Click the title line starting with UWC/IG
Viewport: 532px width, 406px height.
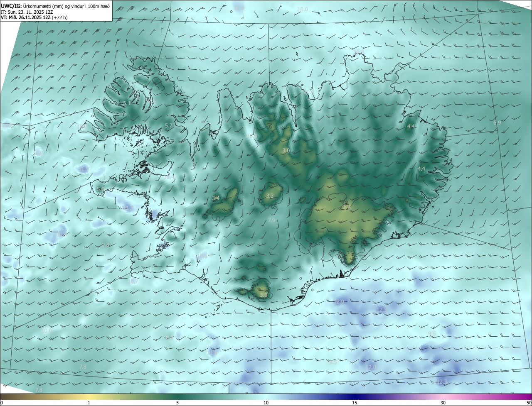click(x=56, y=6)
